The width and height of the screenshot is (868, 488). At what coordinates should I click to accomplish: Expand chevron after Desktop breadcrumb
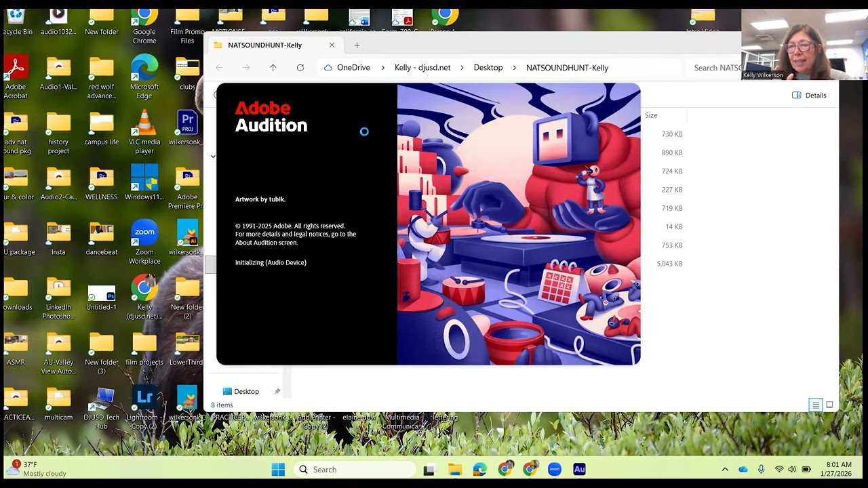pyautogui.click(x=514, y=68)
